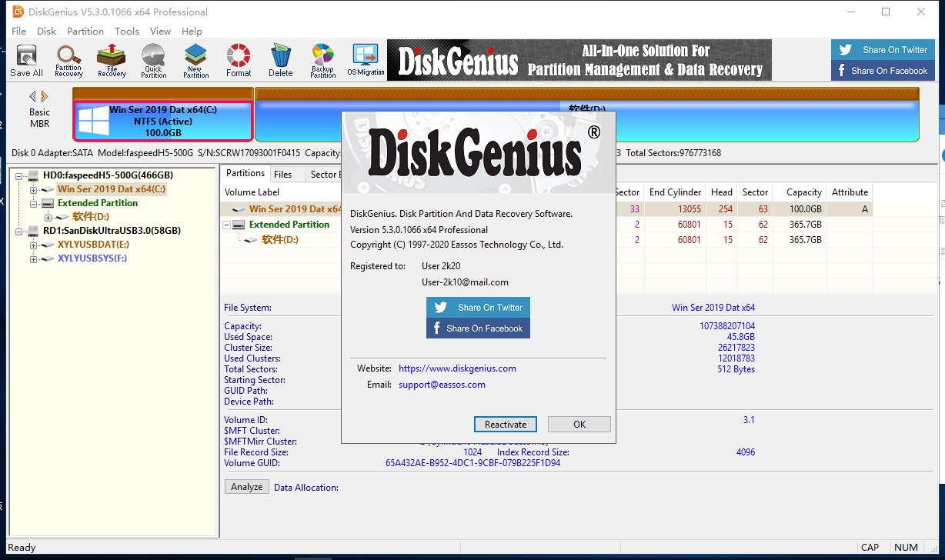Click the Delete partition toolbar icon
945x560 pixels.
pos(281,61)
